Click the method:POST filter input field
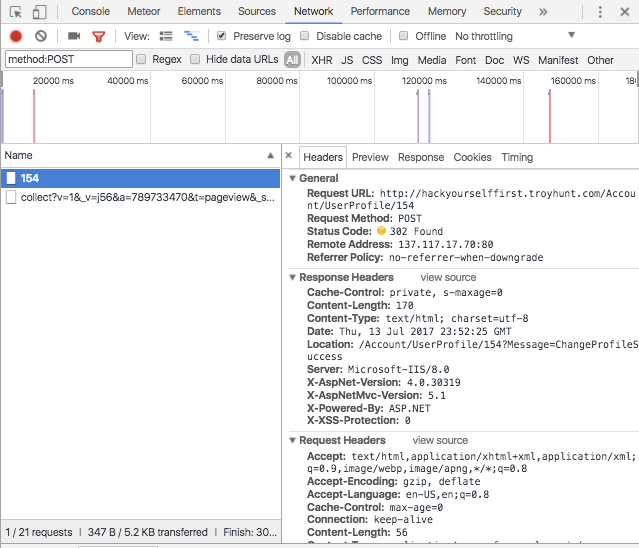Image resolution: width=639 pixels, height=548 pixels. click(67, 60)
